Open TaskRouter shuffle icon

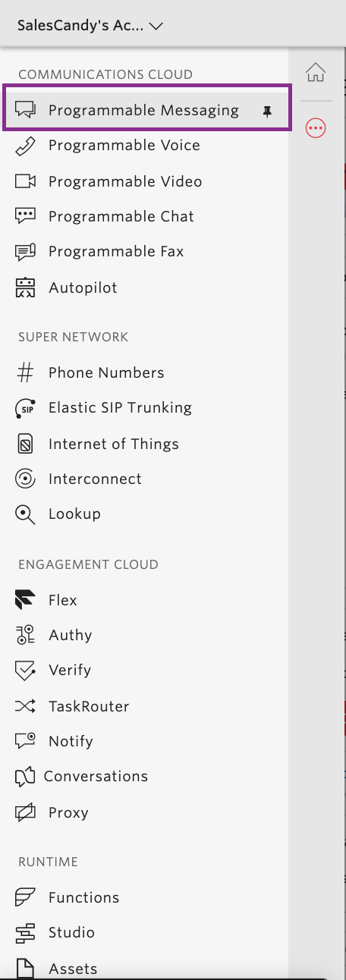point(26,706)
